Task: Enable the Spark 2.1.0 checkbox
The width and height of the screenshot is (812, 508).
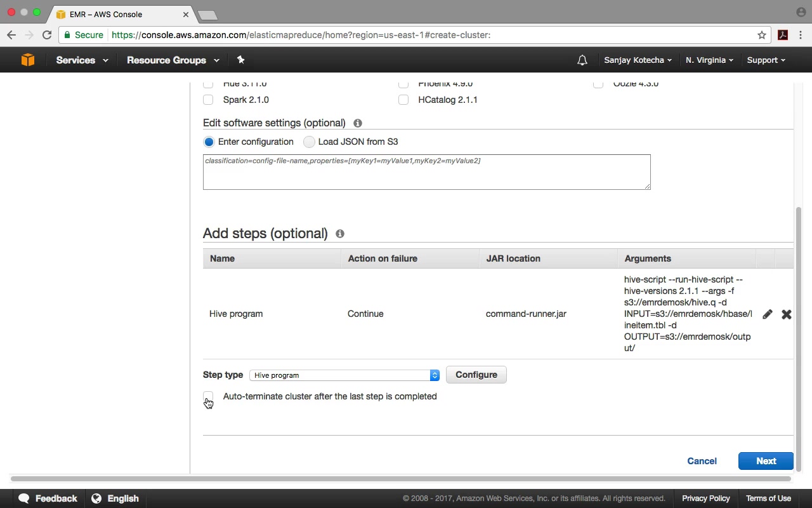Action: pyautogui.click(x=208, y=100)
